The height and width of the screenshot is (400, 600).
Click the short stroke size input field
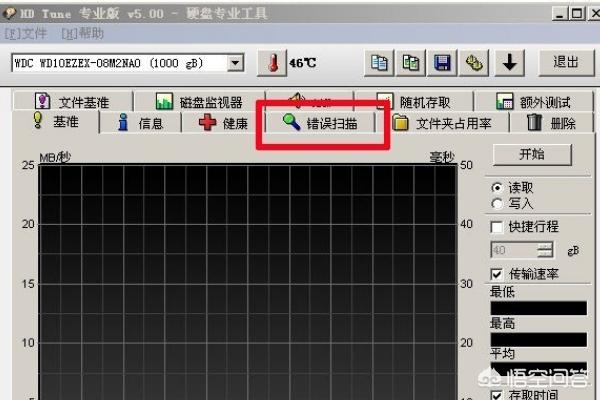(514, 250)
